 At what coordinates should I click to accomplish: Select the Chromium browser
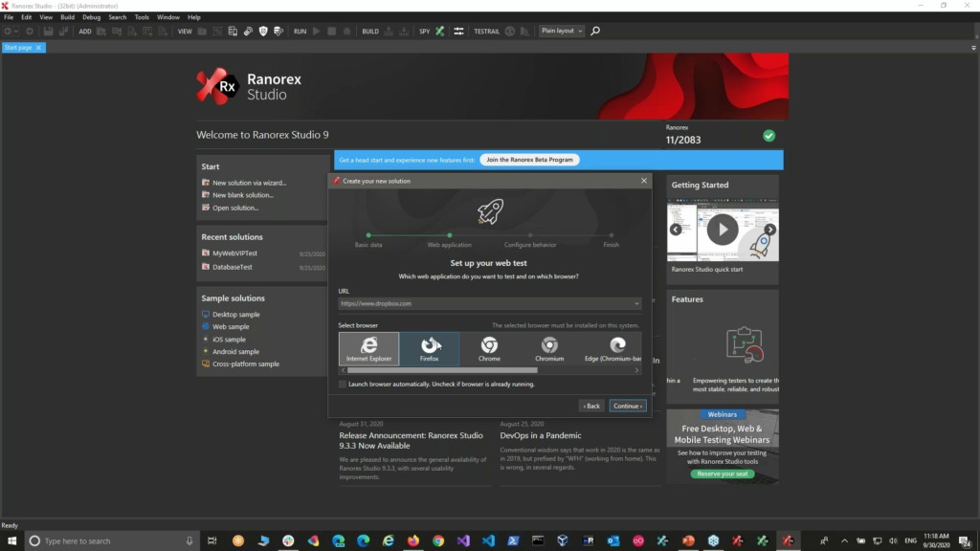coord(549,348)
